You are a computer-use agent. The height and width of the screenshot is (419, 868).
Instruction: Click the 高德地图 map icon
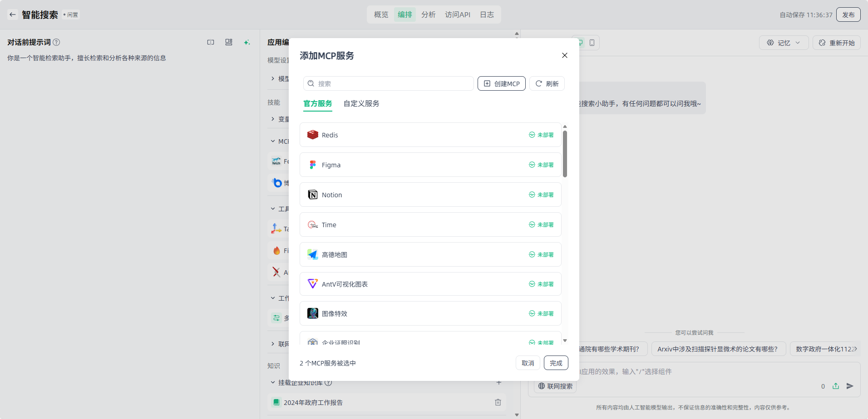coord(312,254)
